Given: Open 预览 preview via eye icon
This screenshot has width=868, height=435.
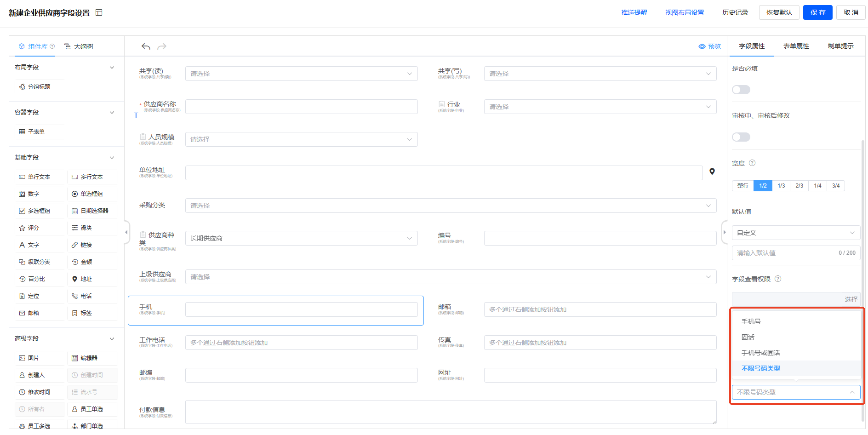Looking at the screenshot, I should (709, 46).
